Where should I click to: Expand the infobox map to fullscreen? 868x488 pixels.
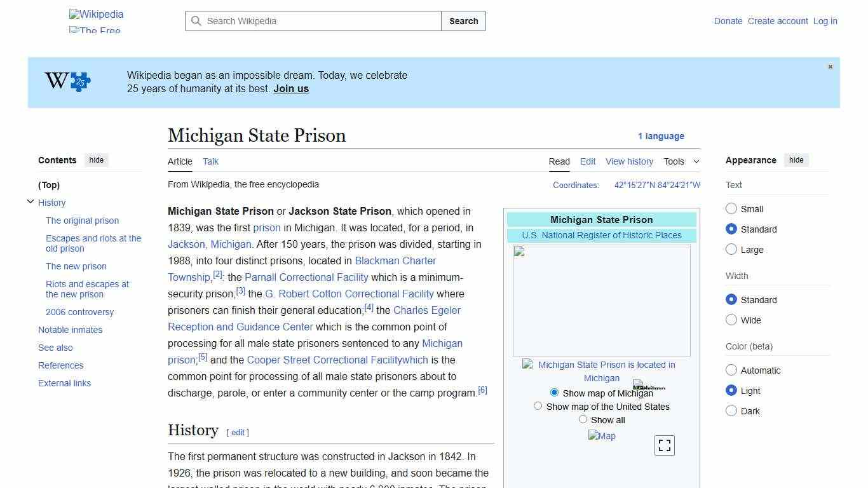(664, 445)
